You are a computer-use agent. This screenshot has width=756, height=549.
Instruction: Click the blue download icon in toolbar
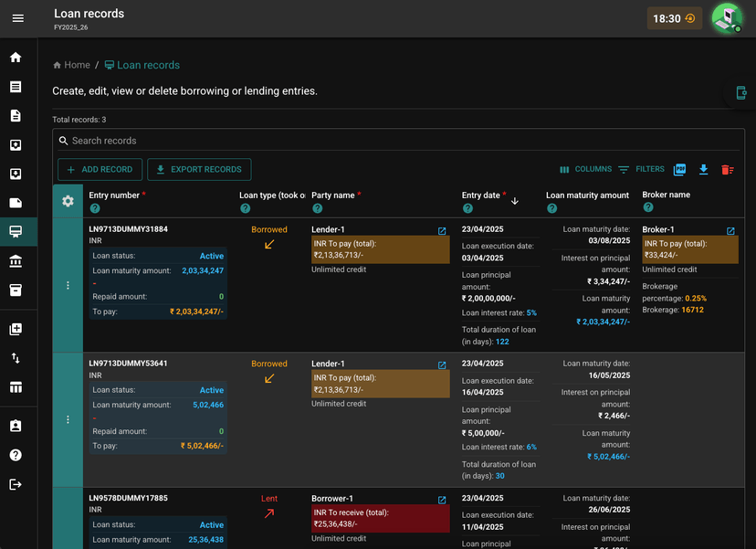(703, 169)
